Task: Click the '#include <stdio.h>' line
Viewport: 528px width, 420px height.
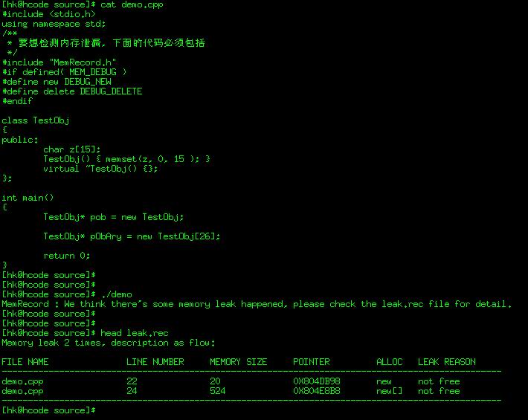Action: (x=48, y=14)
